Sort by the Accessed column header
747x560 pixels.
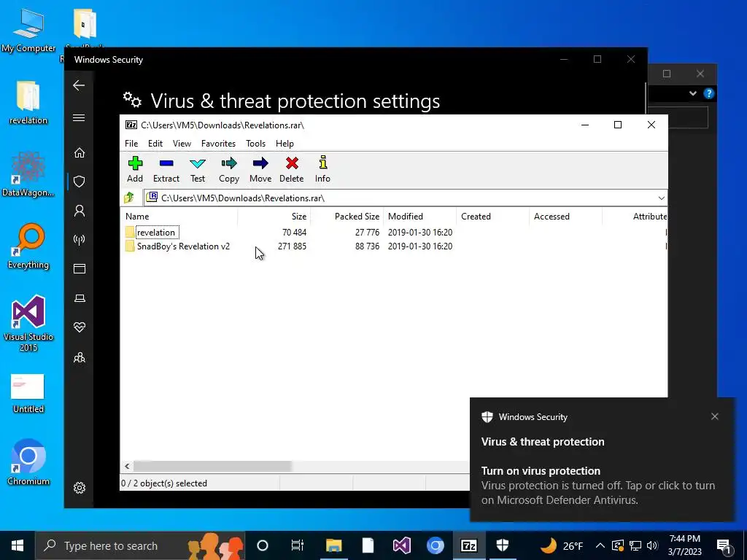click(x=565, y=216)
